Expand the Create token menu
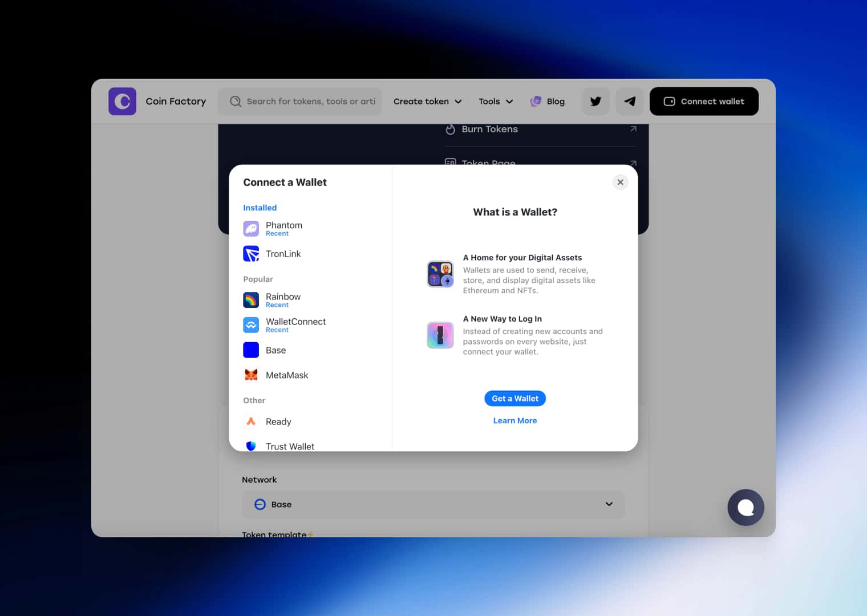 [x=427, y=102]
